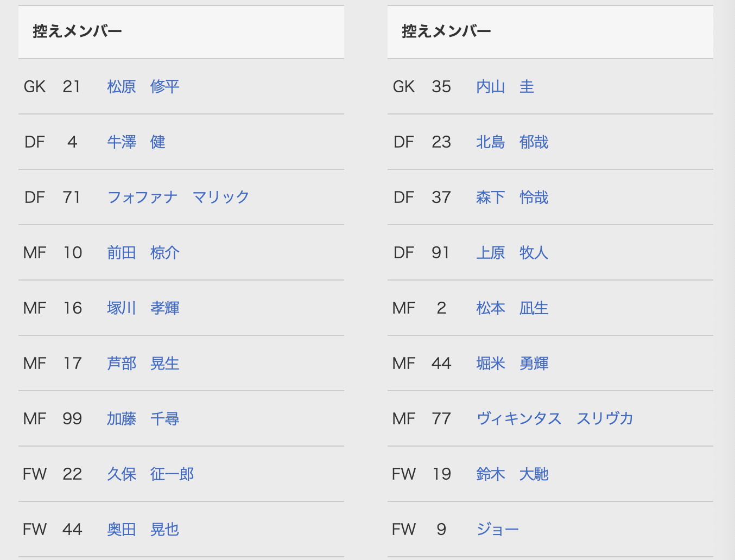The height and width of the screenshot is (560, 735).
Task: Click goalkeeper 内山 圭 link
Action: pyautogui.click(x=505, y=87)
